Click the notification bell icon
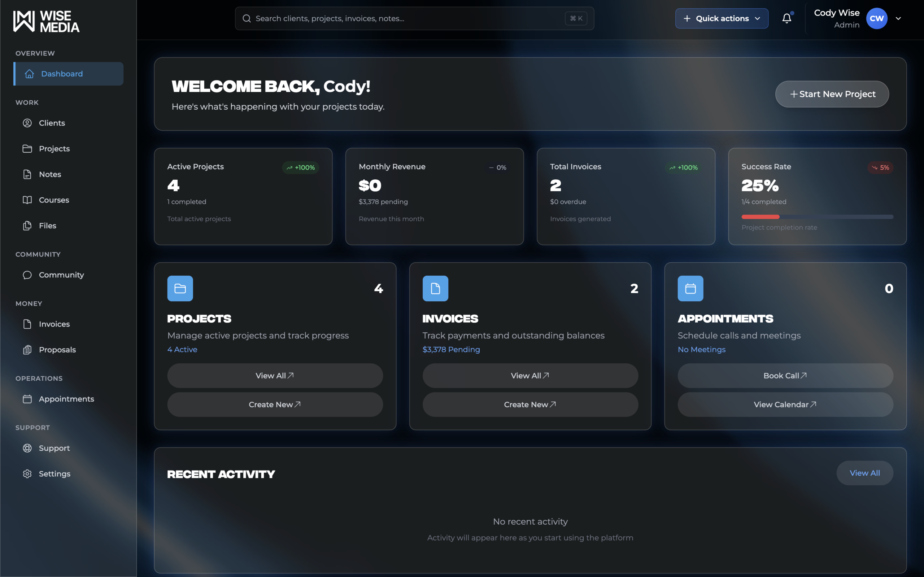This screenshot has width=924, height=577. pos(787,18)
